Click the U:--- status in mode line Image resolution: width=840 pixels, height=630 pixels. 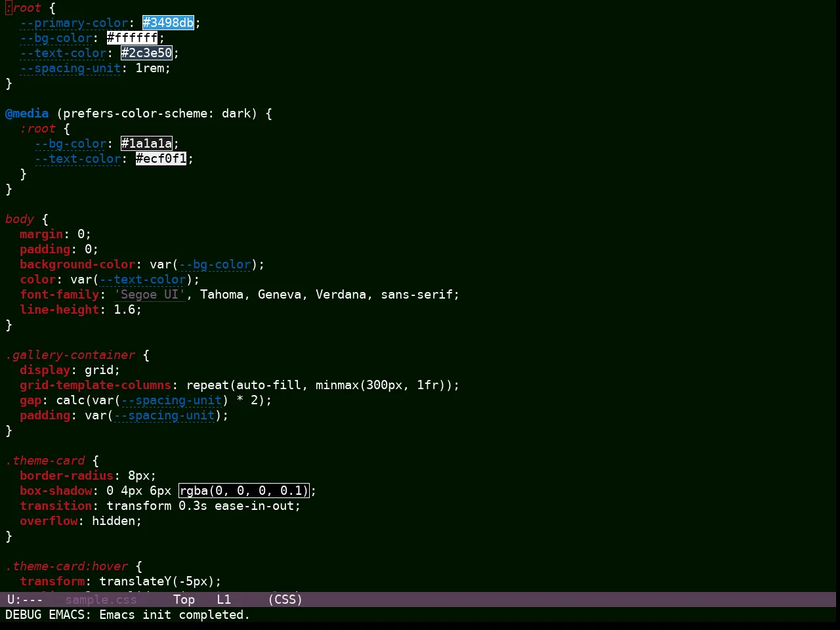[x=25, y=600]
